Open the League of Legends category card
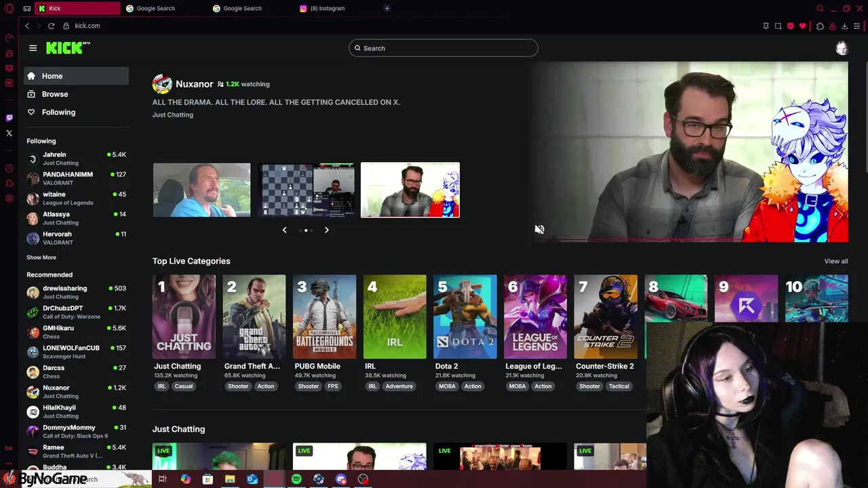868x488 pixels. (535, 317)
